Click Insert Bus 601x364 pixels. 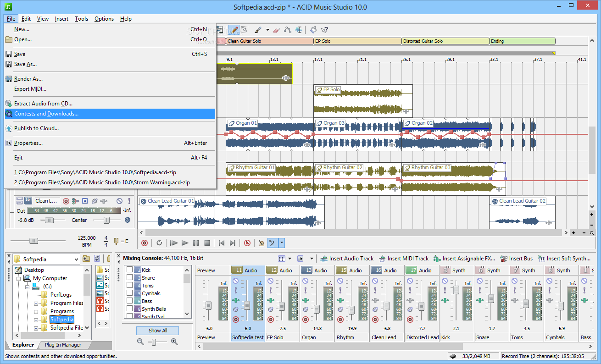point(517,259)
